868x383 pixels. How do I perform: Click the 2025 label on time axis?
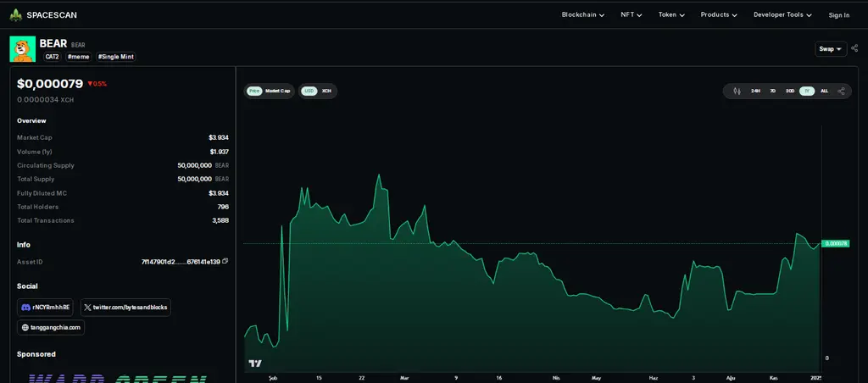[x=815, y=378]
